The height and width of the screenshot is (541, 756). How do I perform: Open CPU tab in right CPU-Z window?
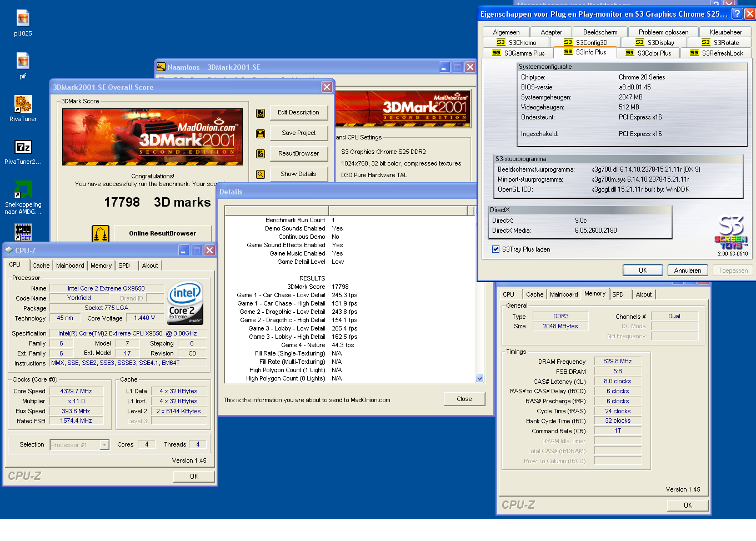pyautogui.click(x=508, y=294)
